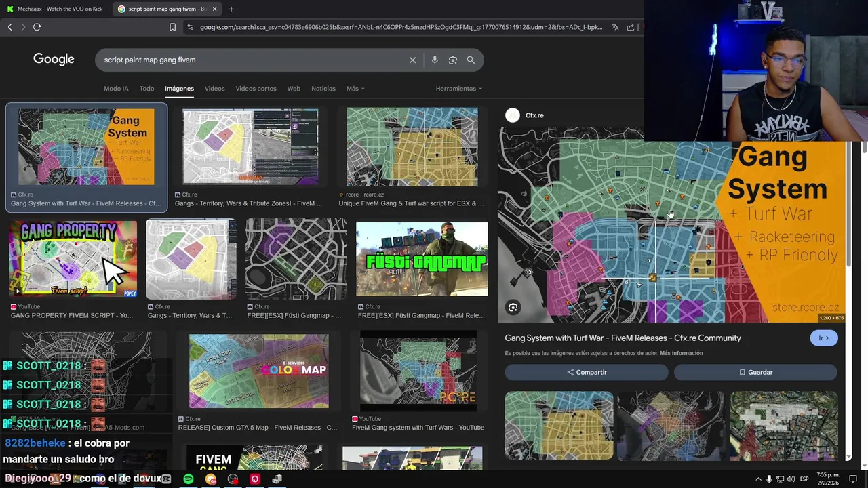Select the Videos search tab

click(214, 89)
